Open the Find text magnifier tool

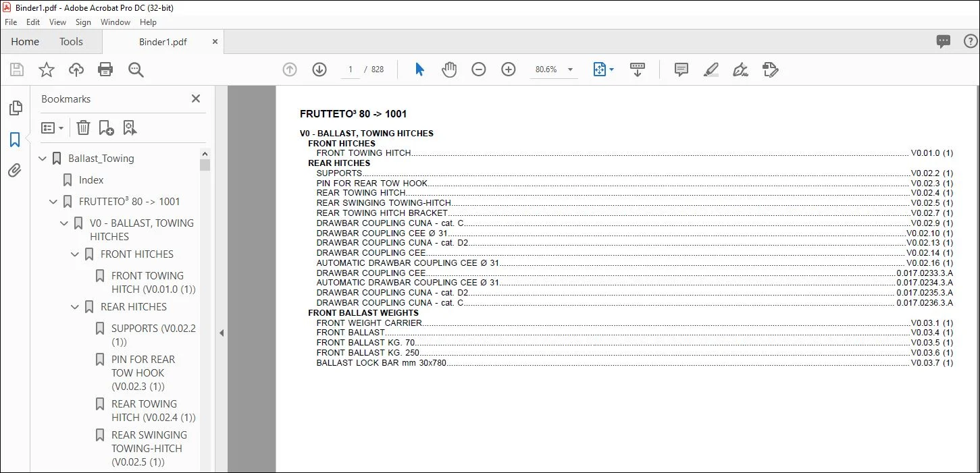[136, 69]
